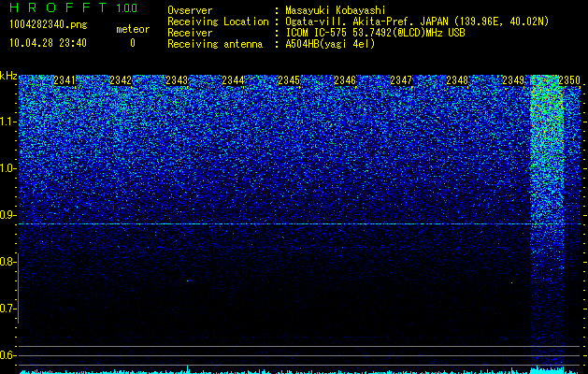The height and width of the screenshot is (374, 588).
Task: Click the 0.7 kHz axis label
Action: click(x=7, y=309)
